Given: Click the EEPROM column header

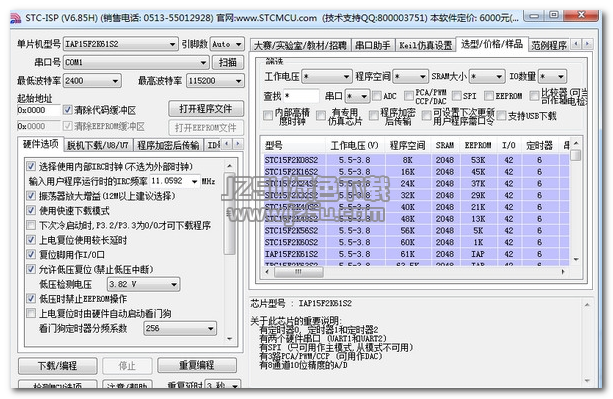Looking at the screenshot, I should point(478,145).
